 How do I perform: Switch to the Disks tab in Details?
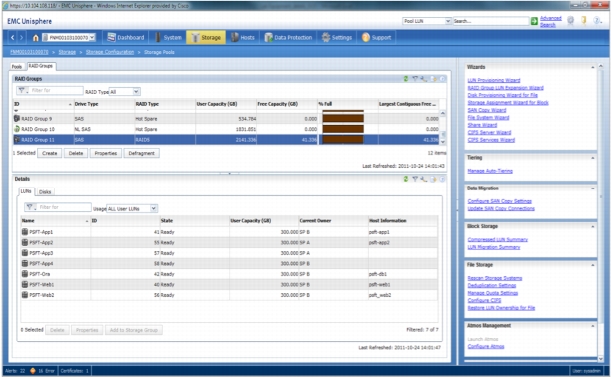pyautogui.click(x=45, y=192)
